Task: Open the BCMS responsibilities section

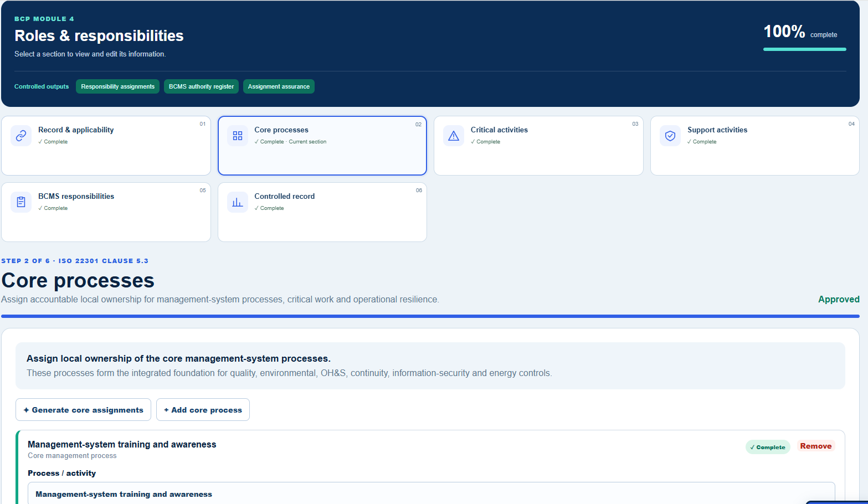Action: click(106, 212)
